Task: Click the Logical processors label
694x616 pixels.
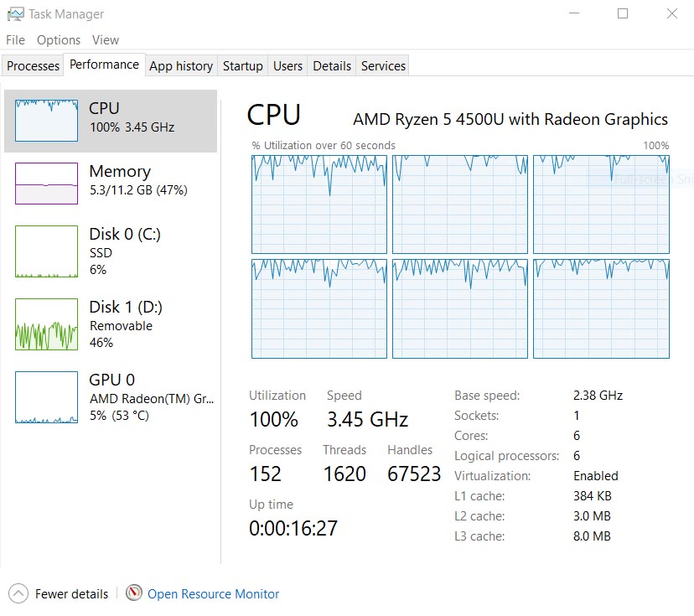Action: (507, 456)
